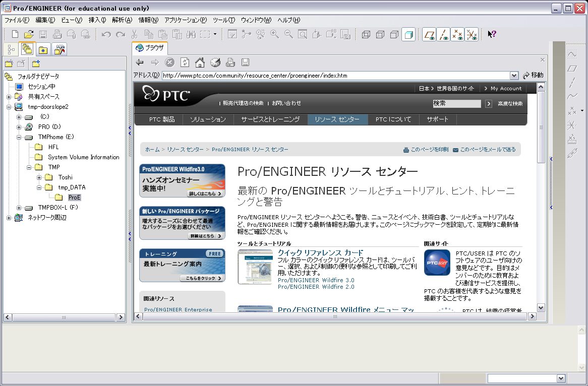
Task: Toggle datum points visibility
Action: (457, 34)
